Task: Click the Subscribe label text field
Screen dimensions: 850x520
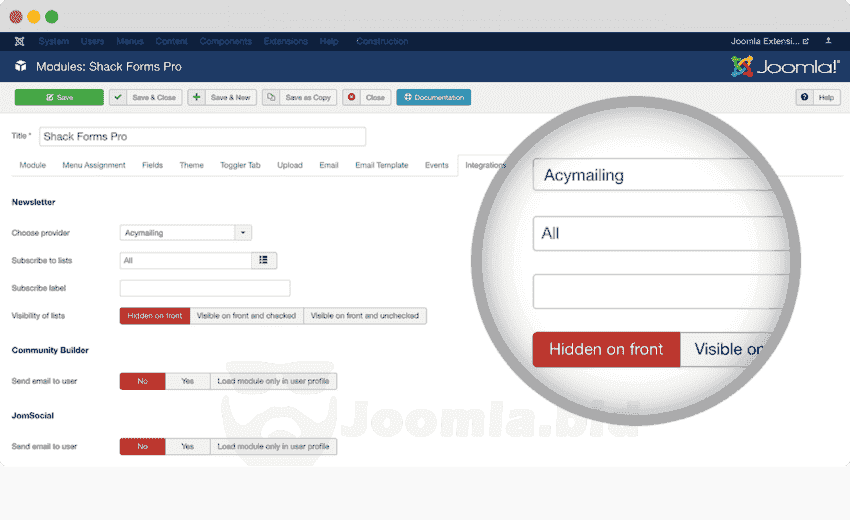Action: click(x=204, y=288)
